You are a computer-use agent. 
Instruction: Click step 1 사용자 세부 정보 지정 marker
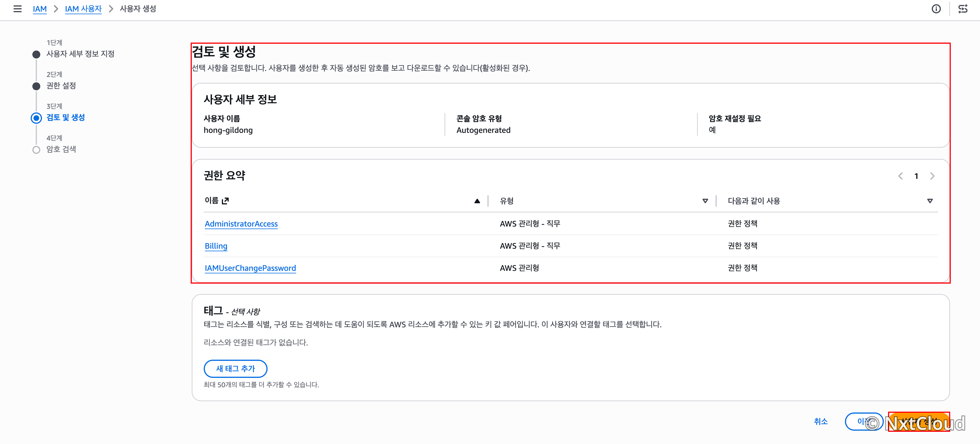(36, 55)
